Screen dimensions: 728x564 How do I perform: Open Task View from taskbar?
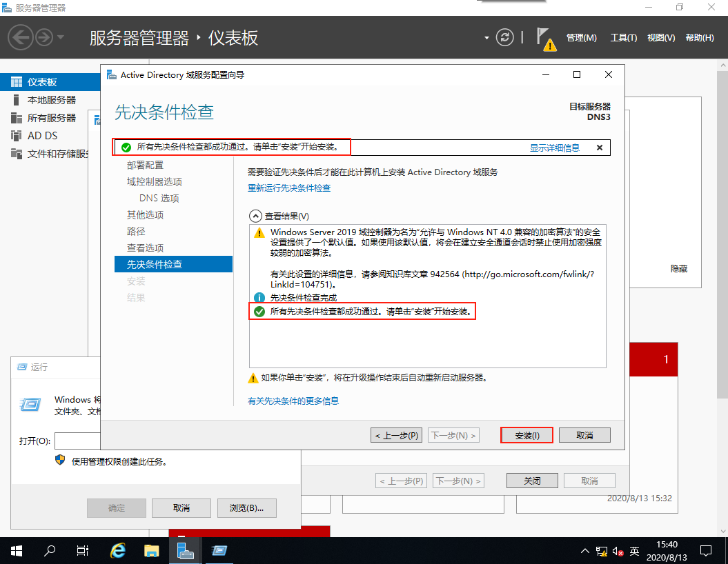[x=83, y=550]
